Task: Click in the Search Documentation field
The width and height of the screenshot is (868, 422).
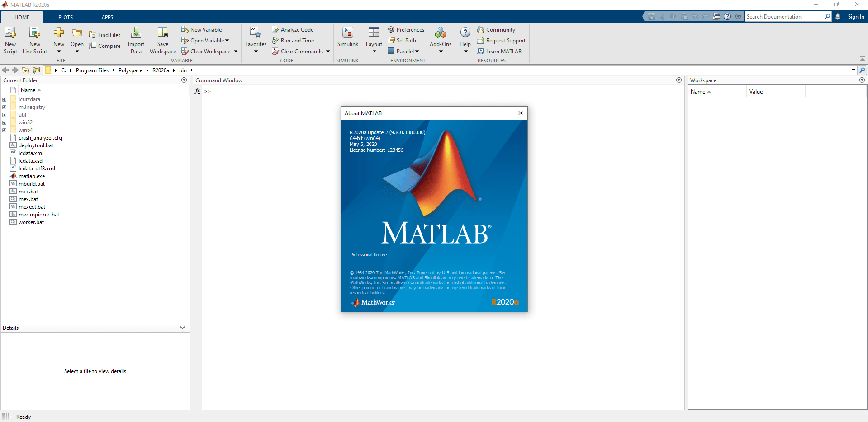Action: pos(787,16)
